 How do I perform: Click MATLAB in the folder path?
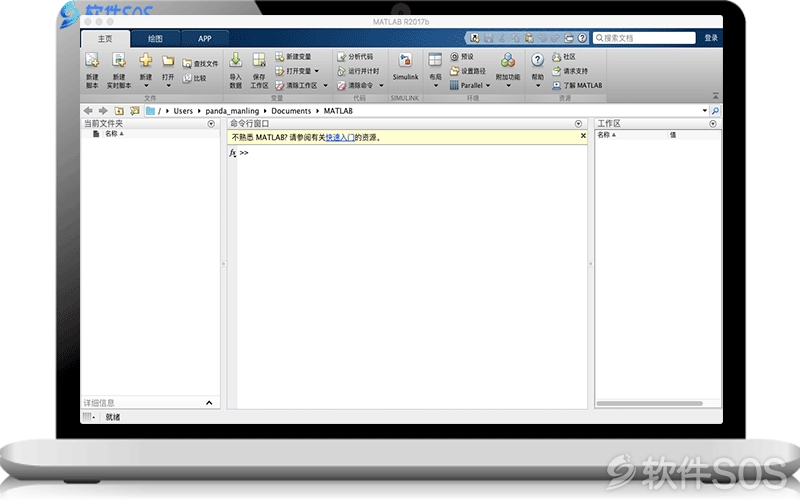[338, 111]
